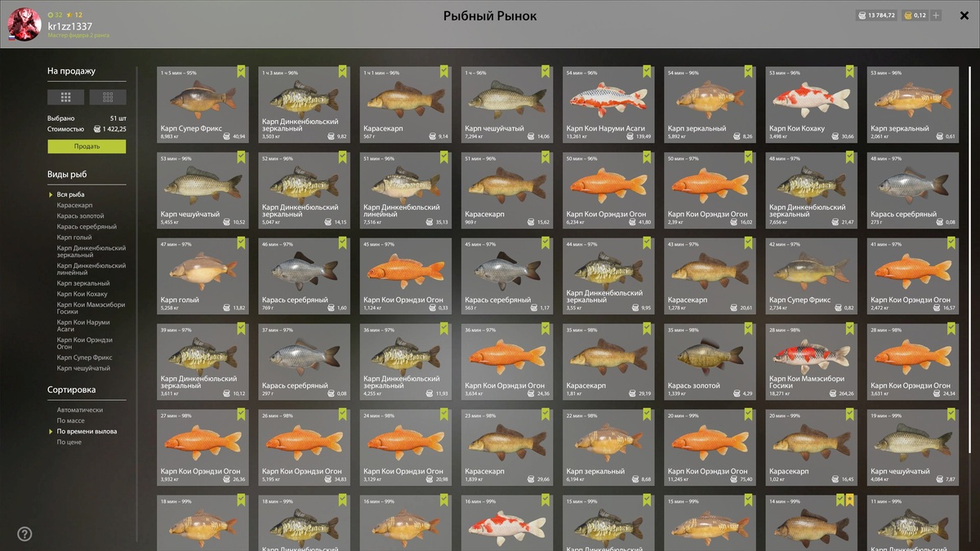Click the gold coin balance 0,12
Screen dimensions: 980x551
point(915,16)
